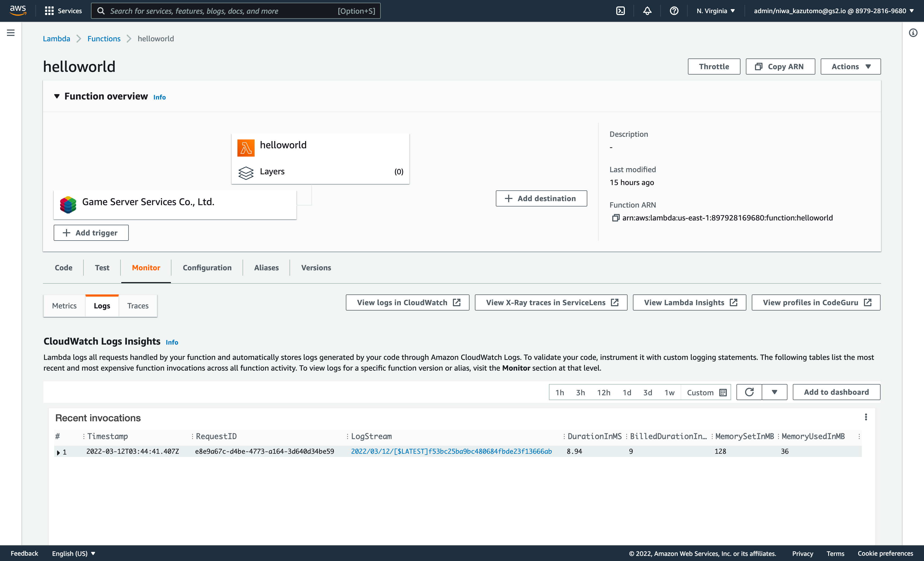Click the Throttle button
This screenshot has width=924, height=561.
point(714,66)
